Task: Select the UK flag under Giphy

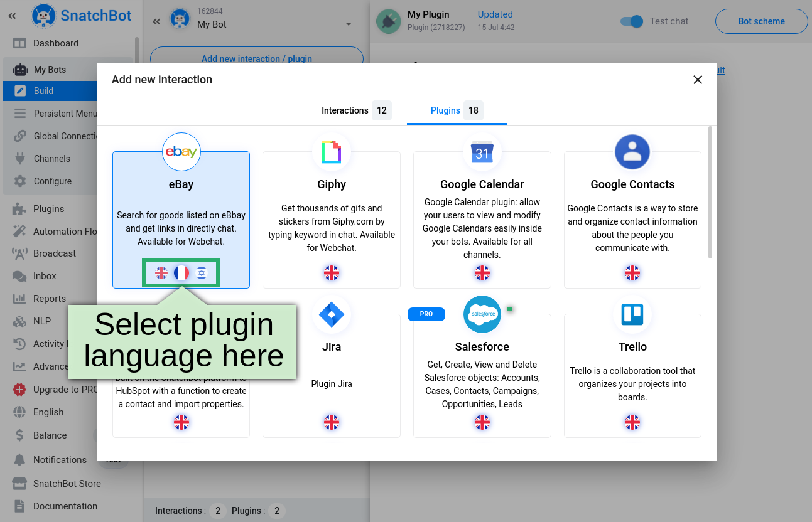Action: pyautogui.click(x=332, y=273)
